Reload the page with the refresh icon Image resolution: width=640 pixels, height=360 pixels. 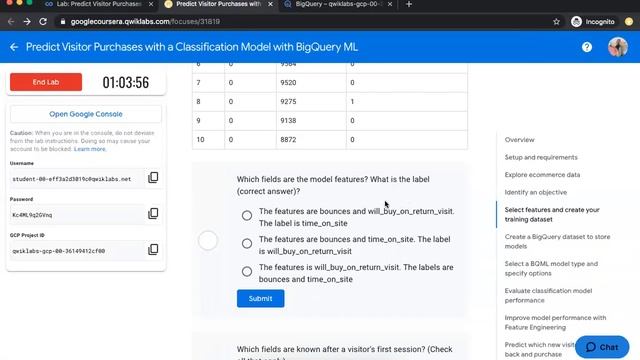pyautogui.click(x=43, y=22)
